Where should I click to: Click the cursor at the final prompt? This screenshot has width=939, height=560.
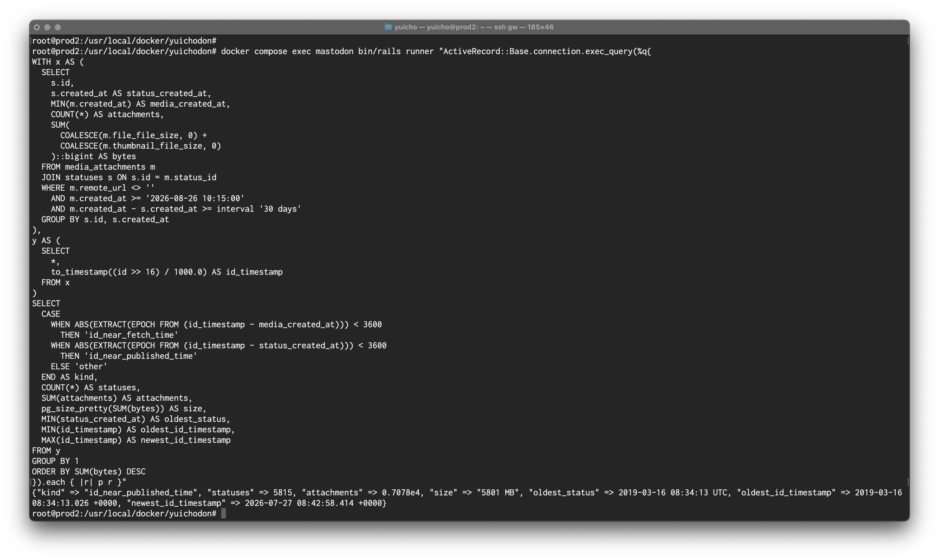(223, 513)
